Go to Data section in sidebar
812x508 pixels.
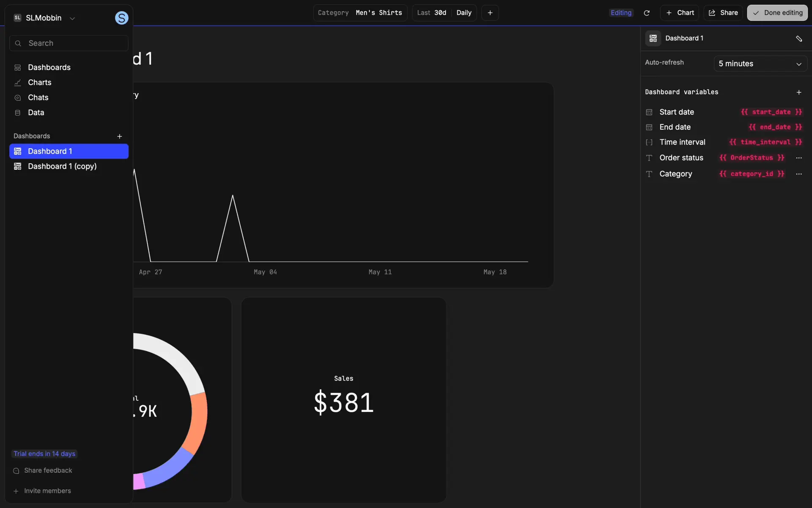(x=36, y=113)
